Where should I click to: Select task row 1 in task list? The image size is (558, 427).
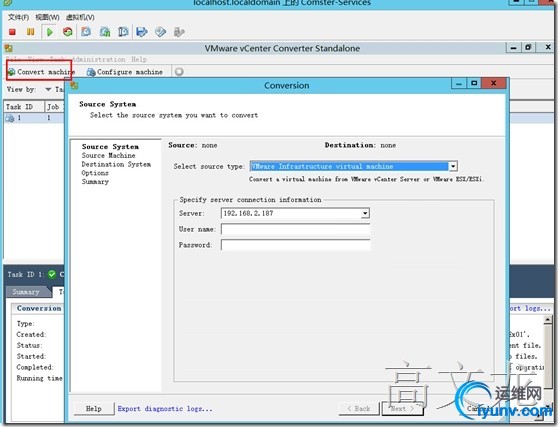pyautogui.click(x=34, y=118)
